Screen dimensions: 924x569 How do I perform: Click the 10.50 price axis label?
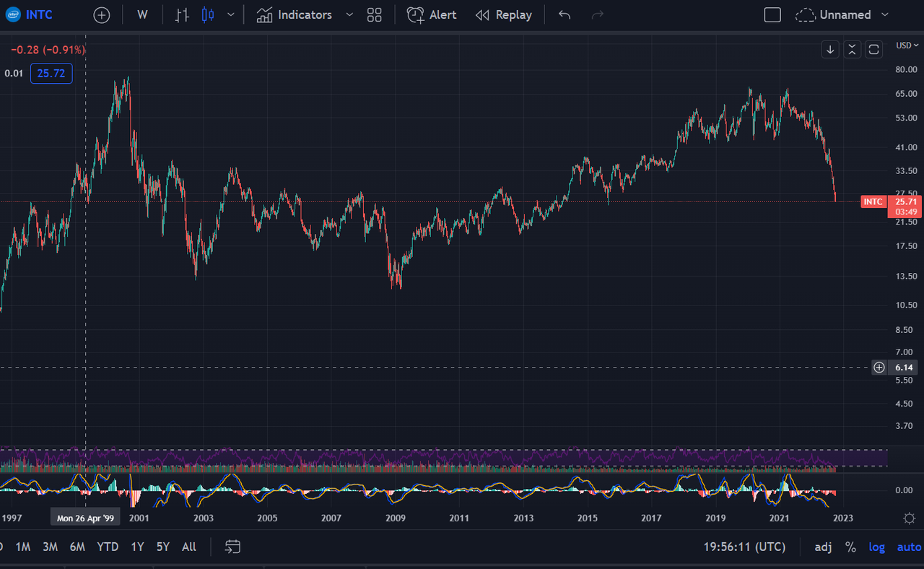click(x=906, y=305)
